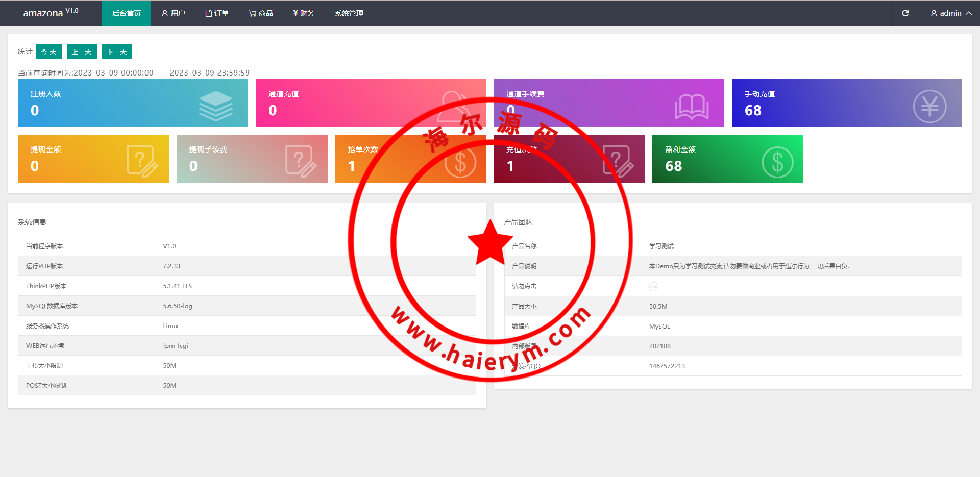Click the dollar circle icon in 盈利金额 card
This screenshot has height=477, width=980.
coord(777,162)
